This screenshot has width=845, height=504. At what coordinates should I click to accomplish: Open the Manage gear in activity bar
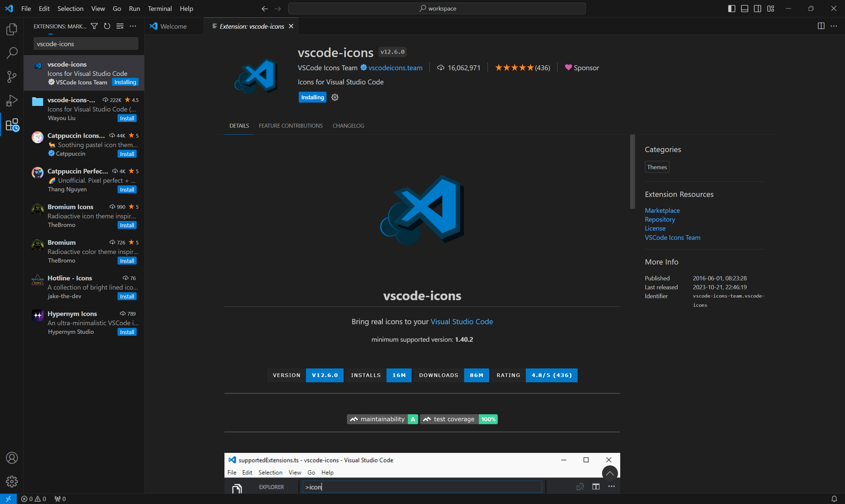point(12,481)
